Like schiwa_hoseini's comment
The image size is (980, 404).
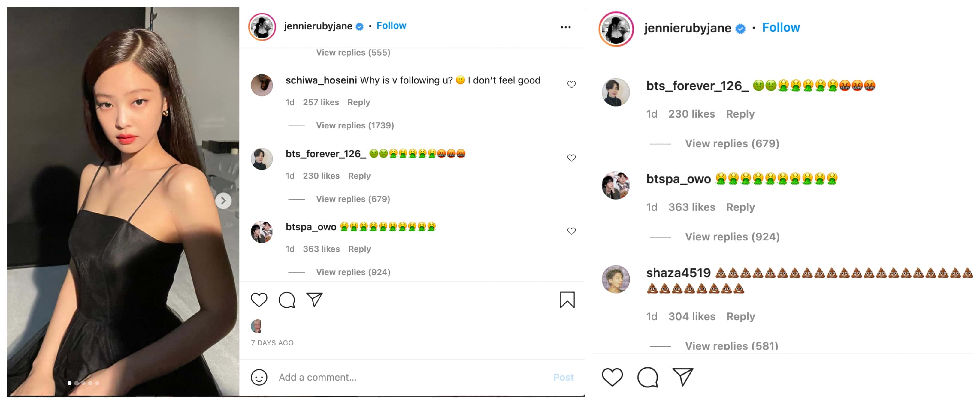[x=571, y=84]
